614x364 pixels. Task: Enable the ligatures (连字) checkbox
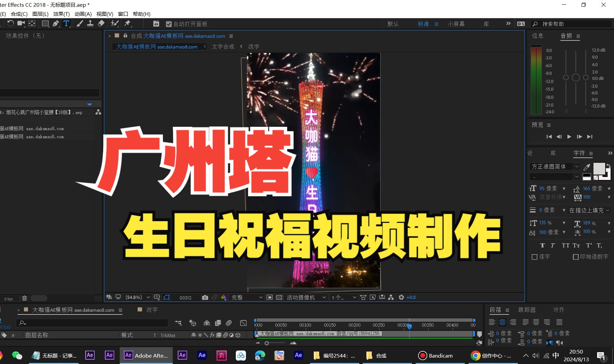pyautogui.click(x=534, y=257)
